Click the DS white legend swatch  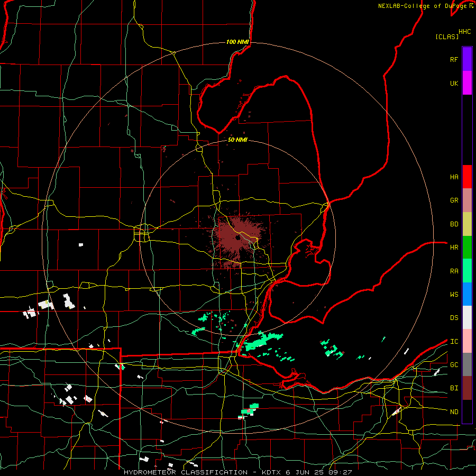coord(467,317)
